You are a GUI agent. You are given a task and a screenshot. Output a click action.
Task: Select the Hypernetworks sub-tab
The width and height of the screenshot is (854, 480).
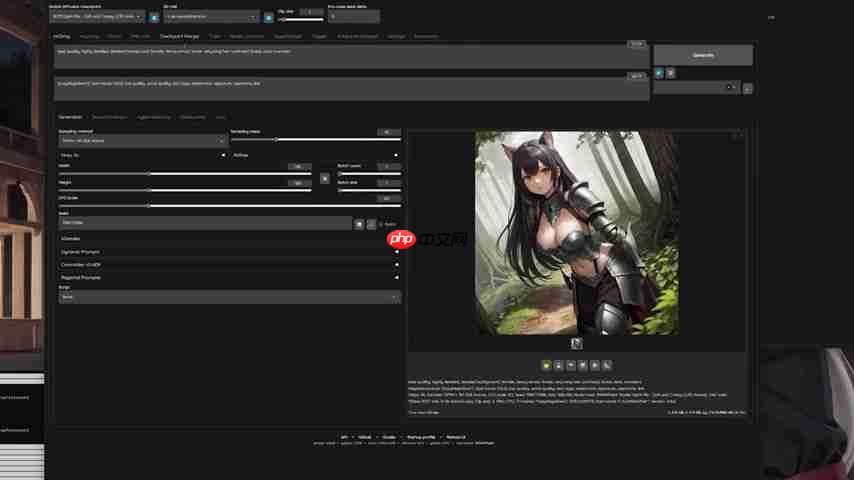pyautogui.click(x=154, y=117)
